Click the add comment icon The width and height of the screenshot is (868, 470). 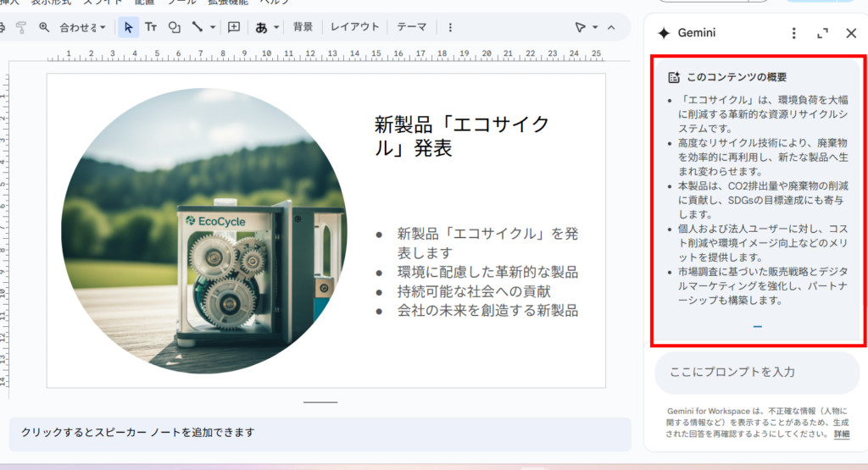(x=234, y=27)
